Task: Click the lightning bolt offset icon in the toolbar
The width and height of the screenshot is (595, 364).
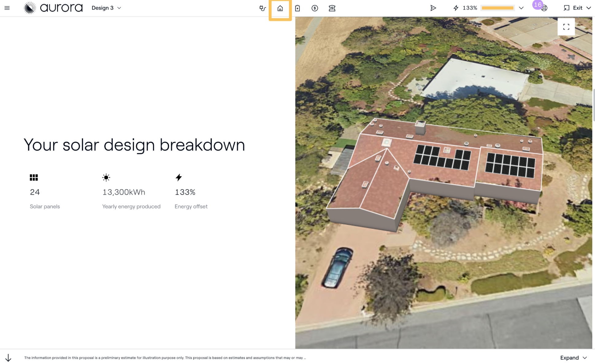Action: tap(456, 8)
